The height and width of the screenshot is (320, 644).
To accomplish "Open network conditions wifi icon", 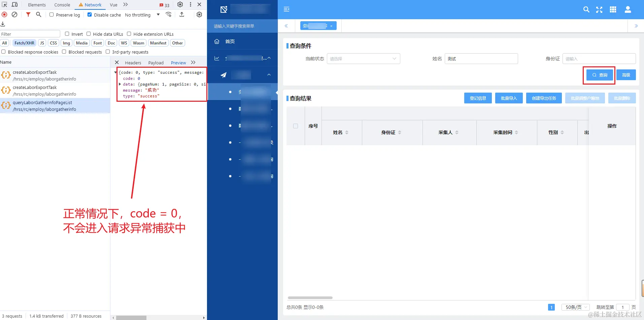I will coord(168,14).
